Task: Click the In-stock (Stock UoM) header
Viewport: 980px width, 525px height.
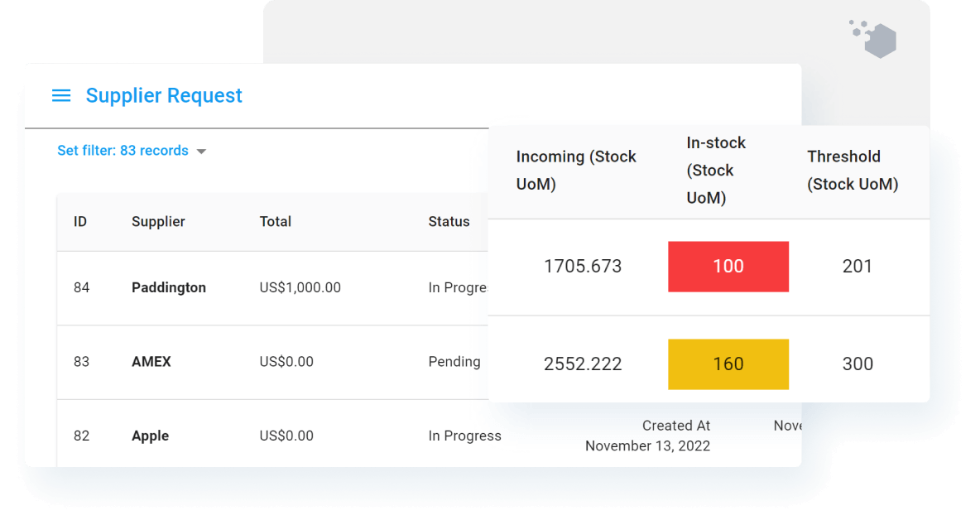Action: coord(716,170)
